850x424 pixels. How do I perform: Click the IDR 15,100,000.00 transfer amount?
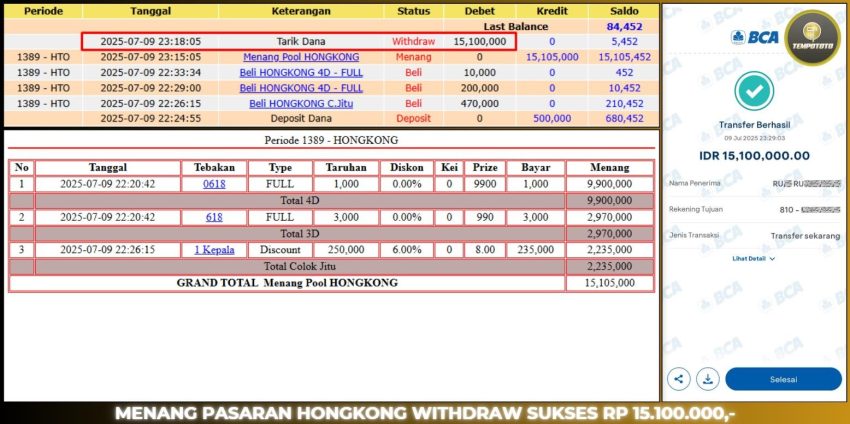(754, 156)
